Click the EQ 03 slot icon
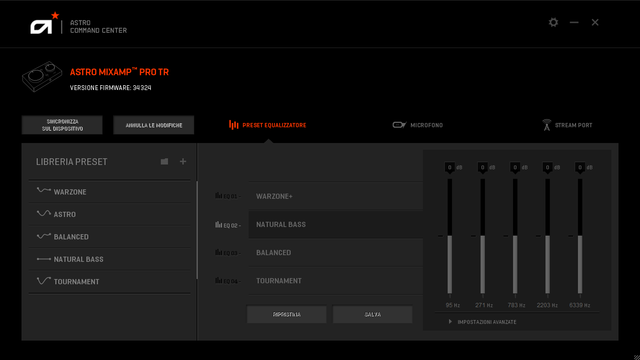The height and width of the screenshot is (360, 640). (x=218, y=253)
